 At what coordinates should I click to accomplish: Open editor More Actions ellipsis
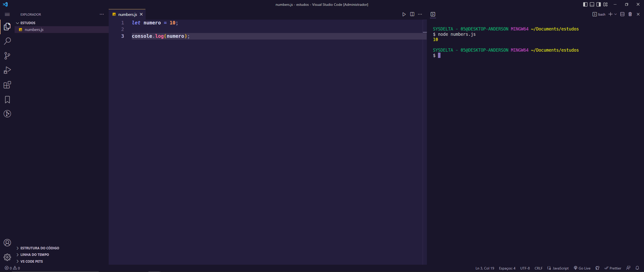point(420,14)
